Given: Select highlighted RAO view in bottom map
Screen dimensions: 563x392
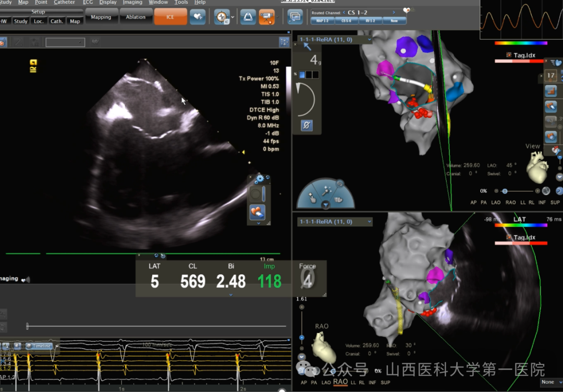Looking at the screenshot, I should click(x=340, y=382).
